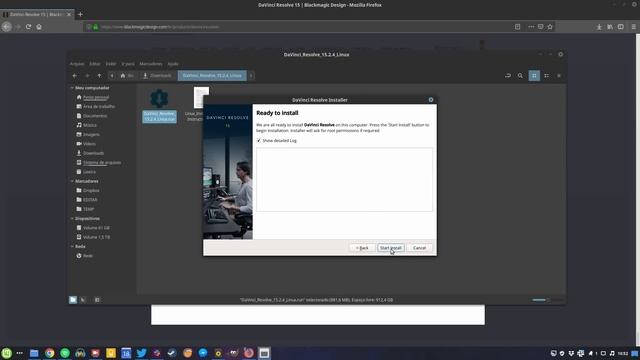Open Vídeos in the sidebar
640x360 pixels.
89,144
